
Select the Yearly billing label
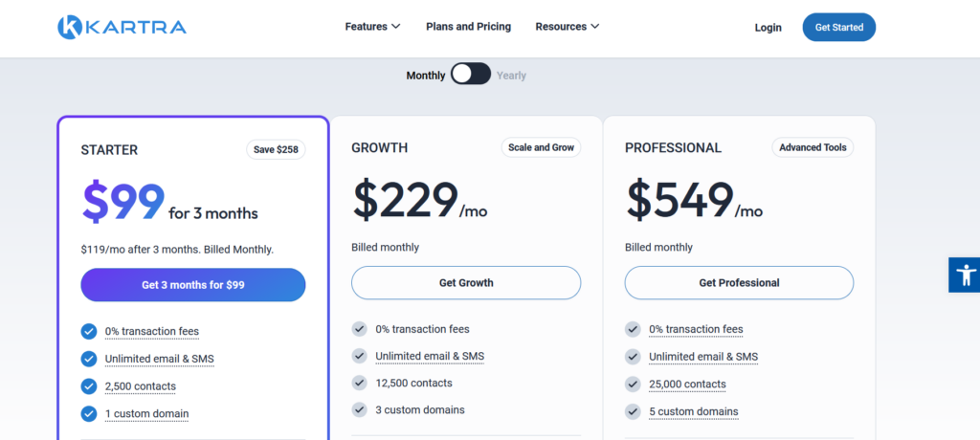point(511,76)
